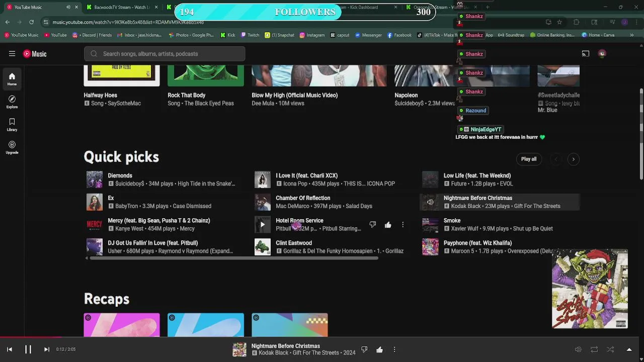644x362 pixels.
Task: Play I Love It (feat. Charli XCX)
Action: 306,175
